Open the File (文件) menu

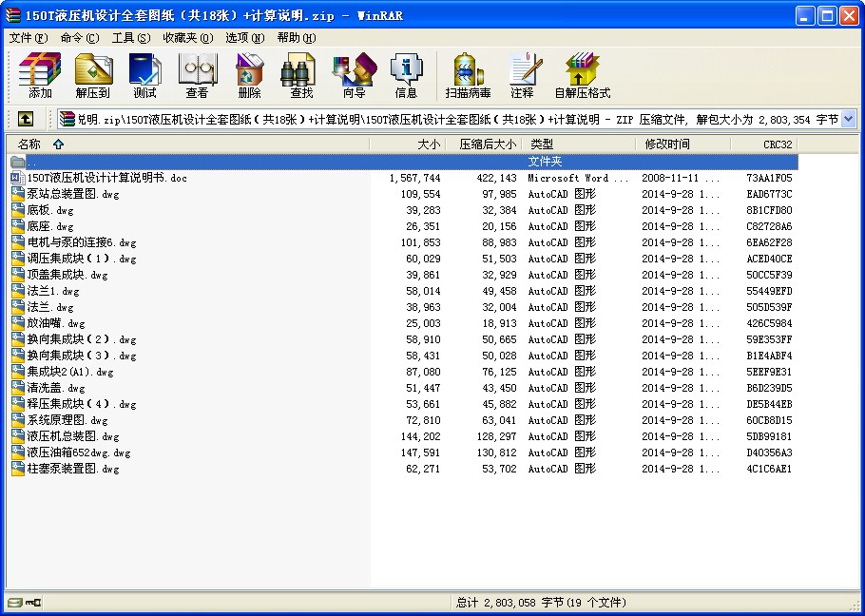click(29, 38)
